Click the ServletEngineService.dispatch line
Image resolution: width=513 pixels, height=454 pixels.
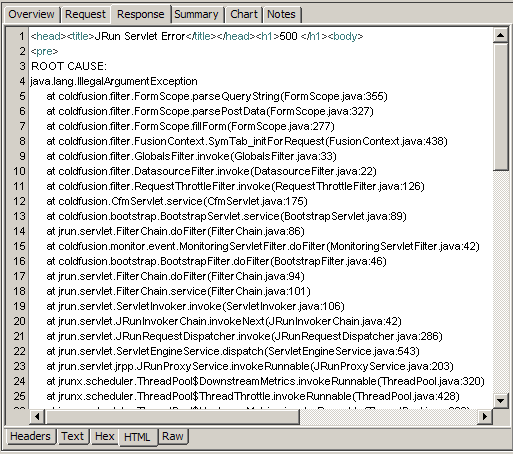pos(233,351)
